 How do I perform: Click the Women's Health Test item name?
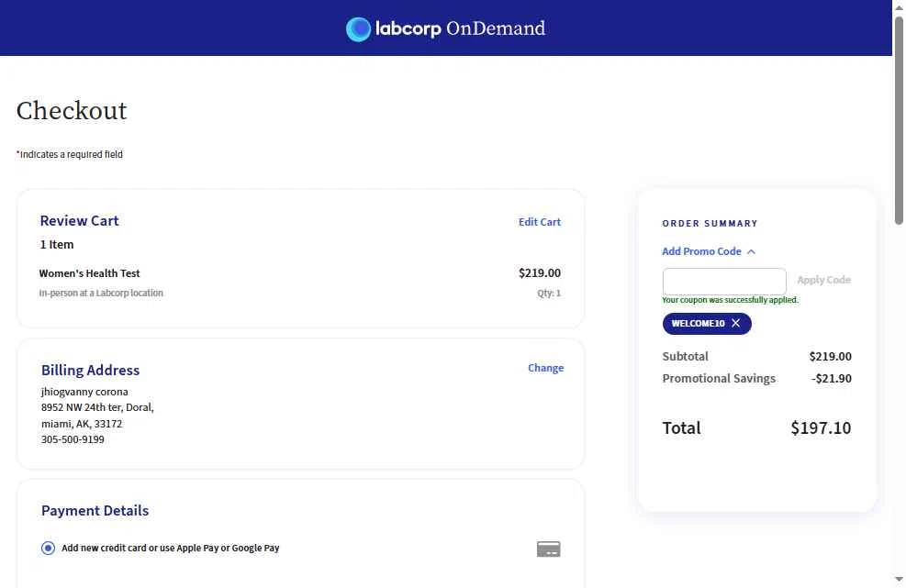click(x=90, y=273)
